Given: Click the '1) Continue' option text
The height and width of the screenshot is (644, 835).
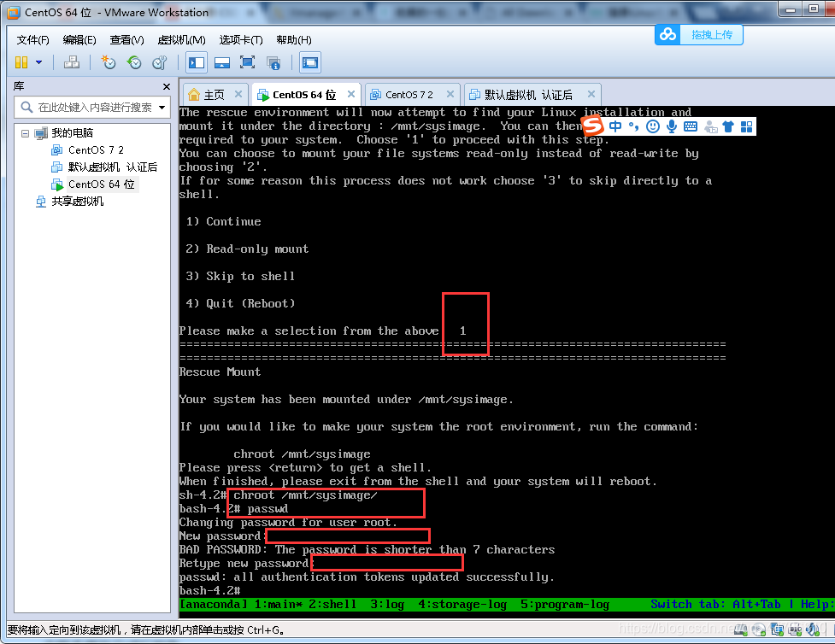Looking at the screenshot, I should click(224, 222).
